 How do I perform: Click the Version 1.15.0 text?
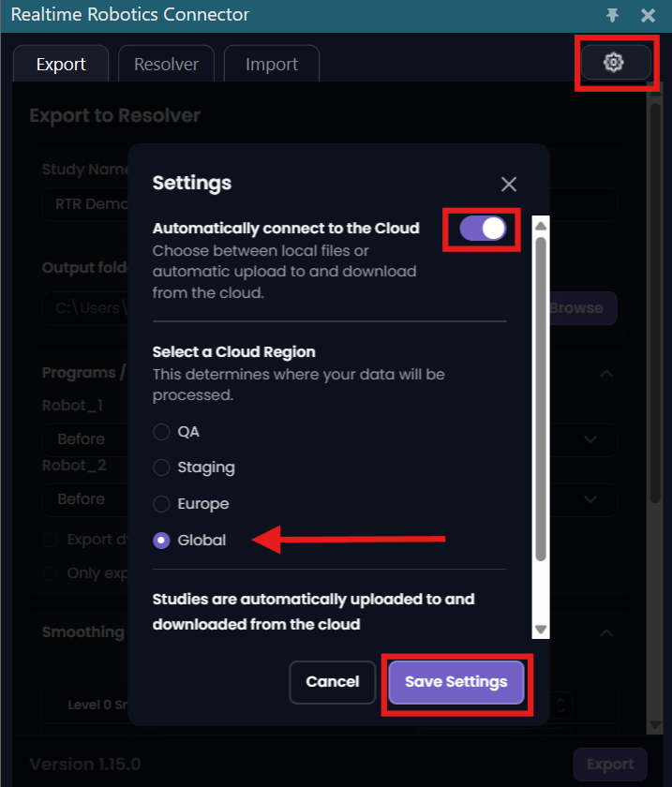coord(85,764)
